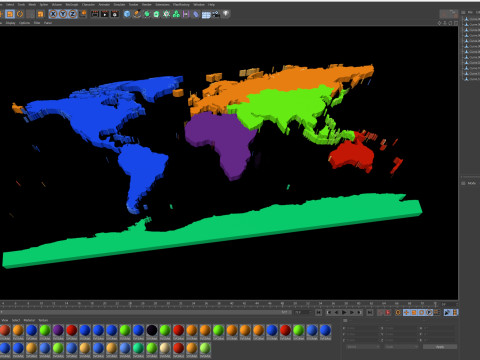This screenshot has width=480, height=360.
Task: Open the Mesh menu
Action: [x=32, y=5]
